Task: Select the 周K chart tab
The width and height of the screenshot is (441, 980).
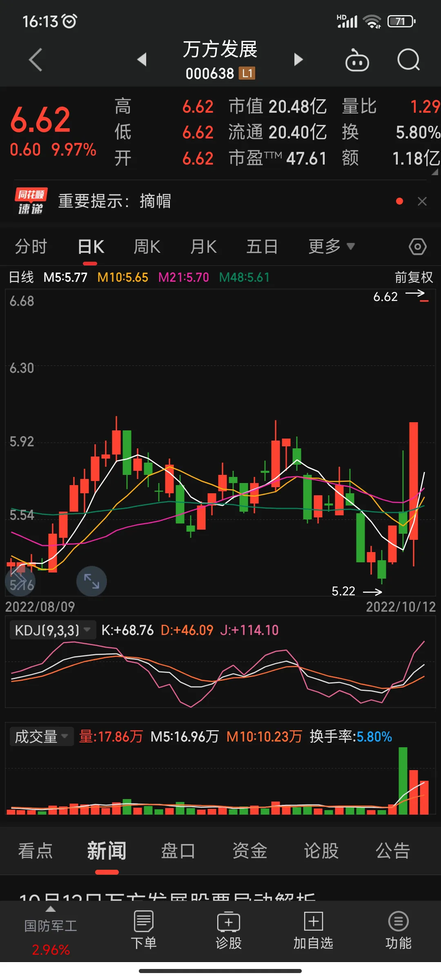Action: [x=147, y=247]
